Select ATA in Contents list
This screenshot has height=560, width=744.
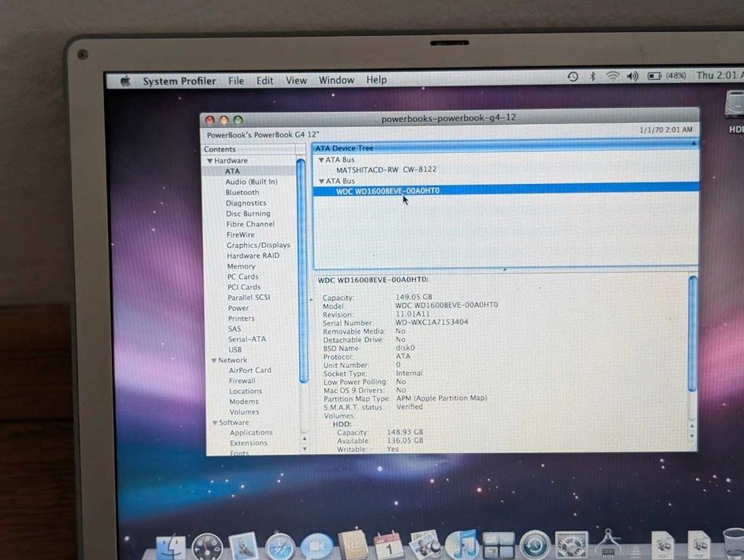pos(232,171)
